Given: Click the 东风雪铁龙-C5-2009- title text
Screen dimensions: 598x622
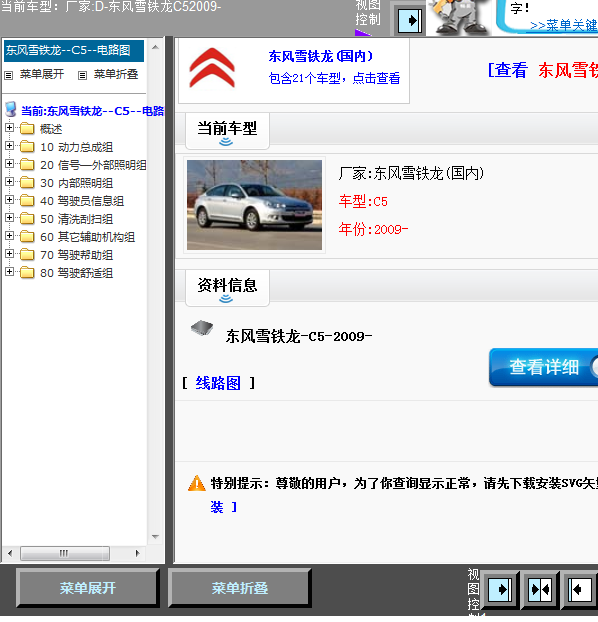Looking at the screenshot, I should pos(299,337).
